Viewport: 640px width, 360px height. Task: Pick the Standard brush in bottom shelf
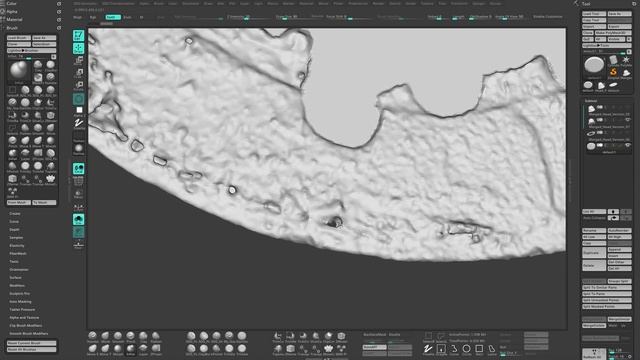click(93, 337)
